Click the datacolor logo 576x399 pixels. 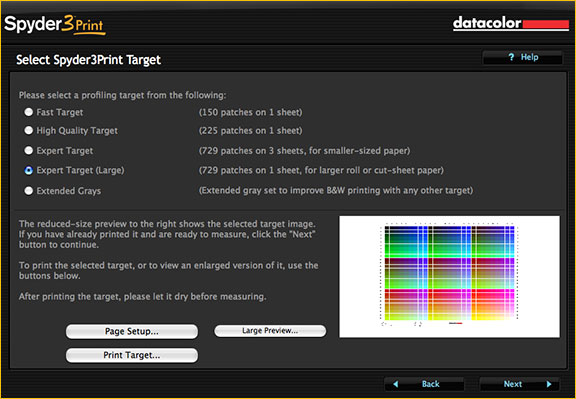tap(511, 24)
